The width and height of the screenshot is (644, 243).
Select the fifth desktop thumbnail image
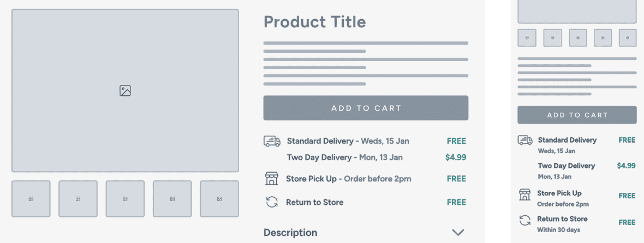click(x=219, y=199)
